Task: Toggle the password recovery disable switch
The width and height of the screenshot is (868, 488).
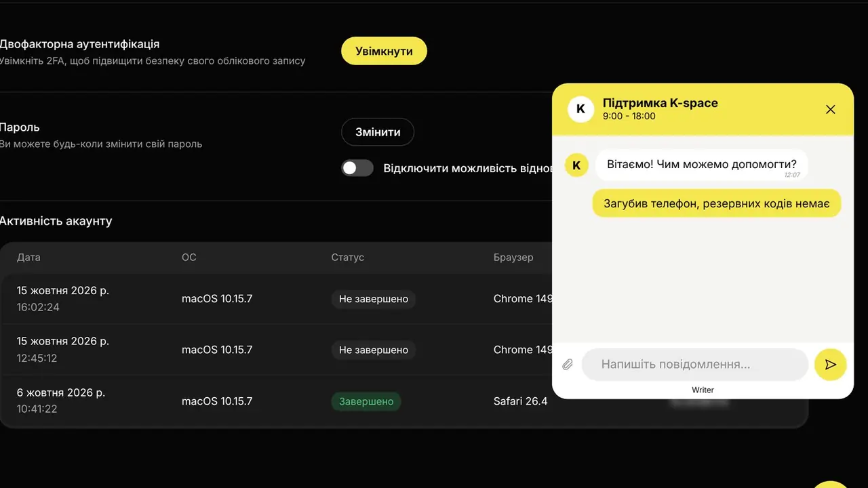Action: click(x=357, y=168)
